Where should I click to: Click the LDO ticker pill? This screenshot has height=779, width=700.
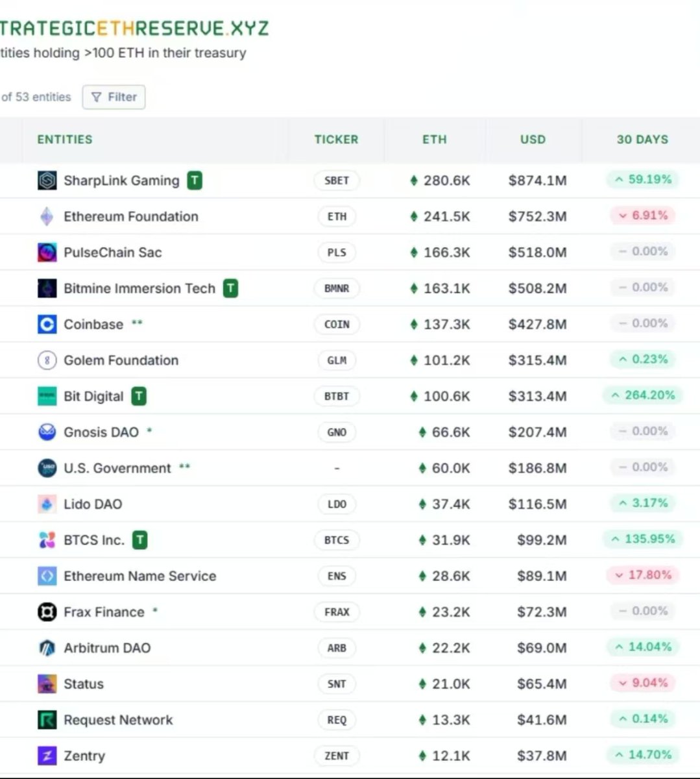[337, 504]
